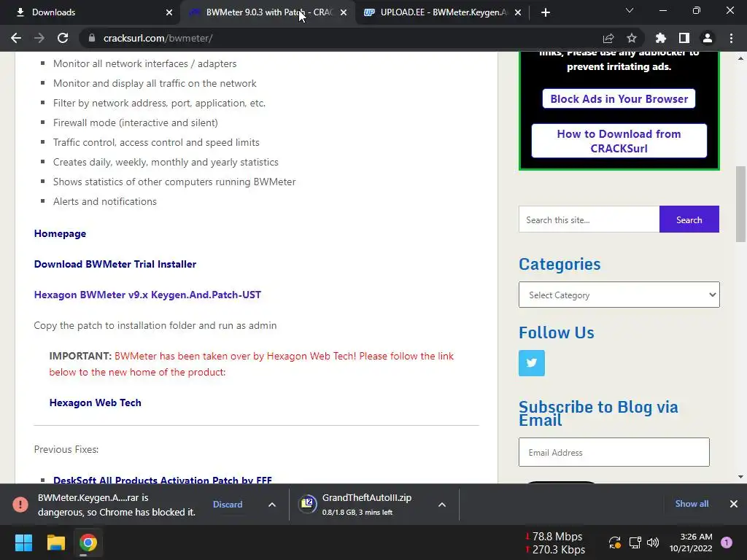The height and width of the screenshot is (560, 747).
Task: Click scrollbar up arrow
Action: click(x=740, y=58)
